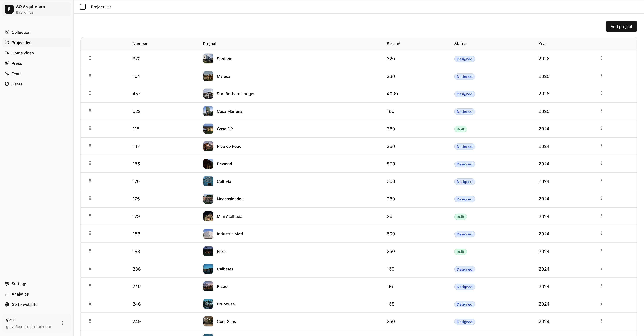The image size is (644, 336).
Task: Click the drag handle for Necessidades row
Action: click(x=90, y=198)
